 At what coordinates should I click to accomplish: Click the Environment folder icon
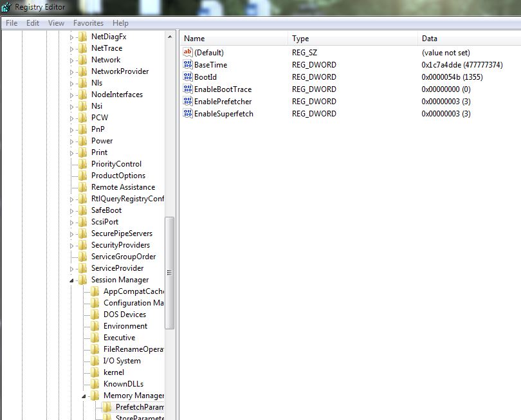pos(95,326)
